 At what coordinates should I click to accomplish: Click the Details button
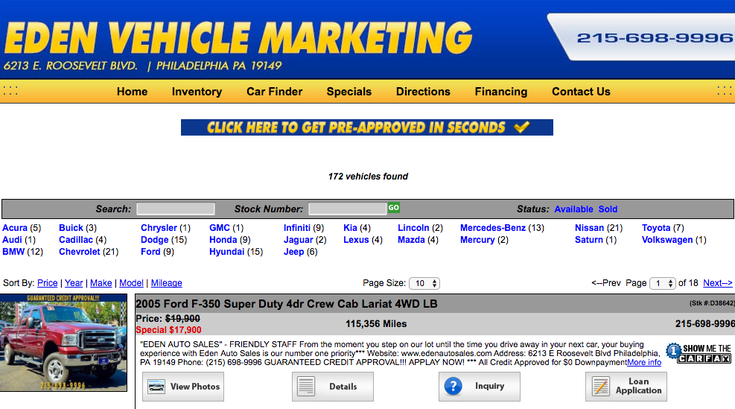pyautogui.click(x=333, y=387)
